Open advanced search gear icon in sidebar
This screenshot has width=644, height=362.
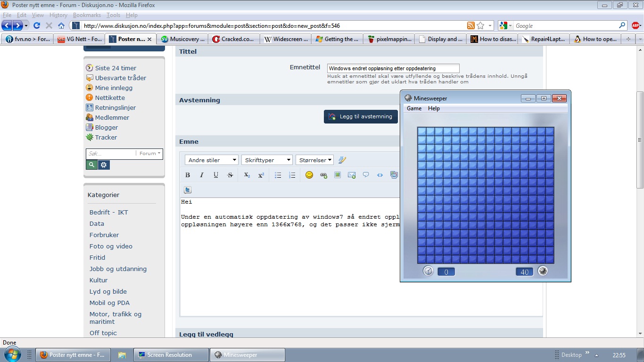104,165
